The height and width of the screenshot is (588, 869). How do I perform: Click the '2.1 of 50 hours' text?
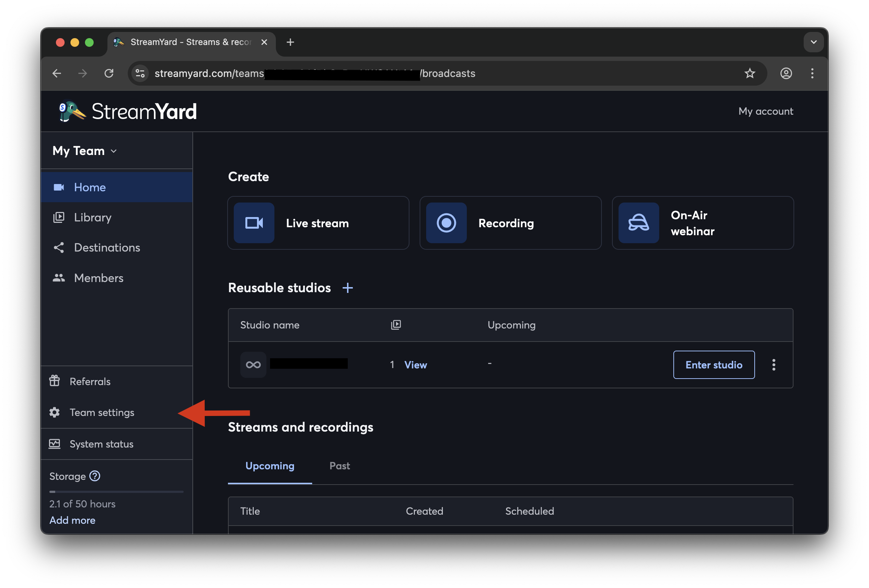pos(82,503)
